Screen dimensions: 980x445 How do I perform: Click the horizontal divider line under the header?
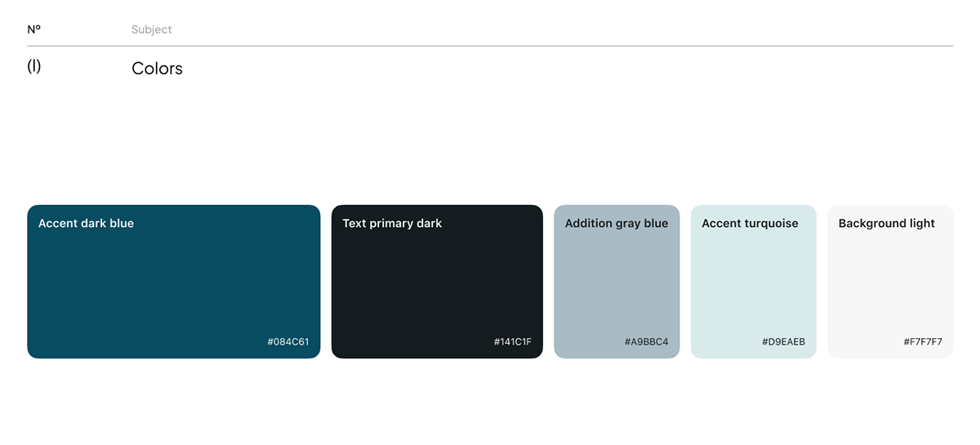click(490, 46)
